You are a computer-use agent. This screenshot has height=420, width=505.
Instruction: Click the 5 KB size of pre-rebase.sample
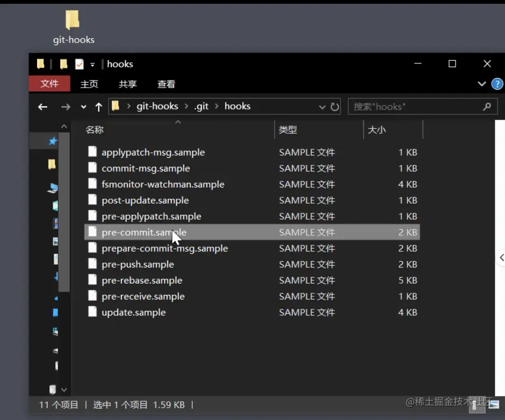407,280
